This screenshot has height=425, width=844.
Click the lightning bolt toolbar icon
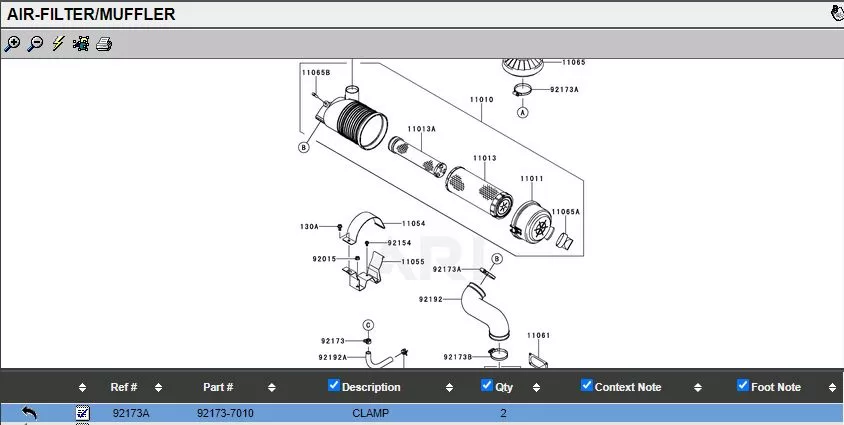tap(58, 44)
